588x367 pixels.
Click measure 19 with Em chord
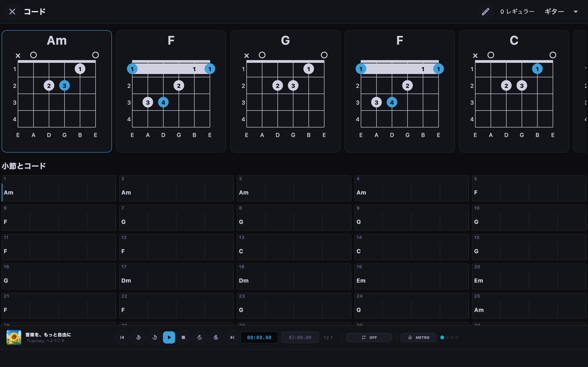click(x=411, y=276)
